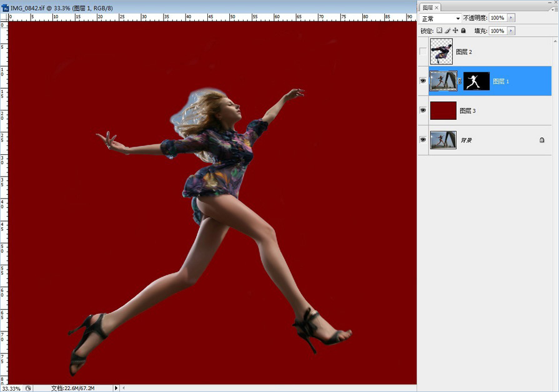Open the 填充 fill slider arrow
Screen dimensions: 559x392
(512, 31)
